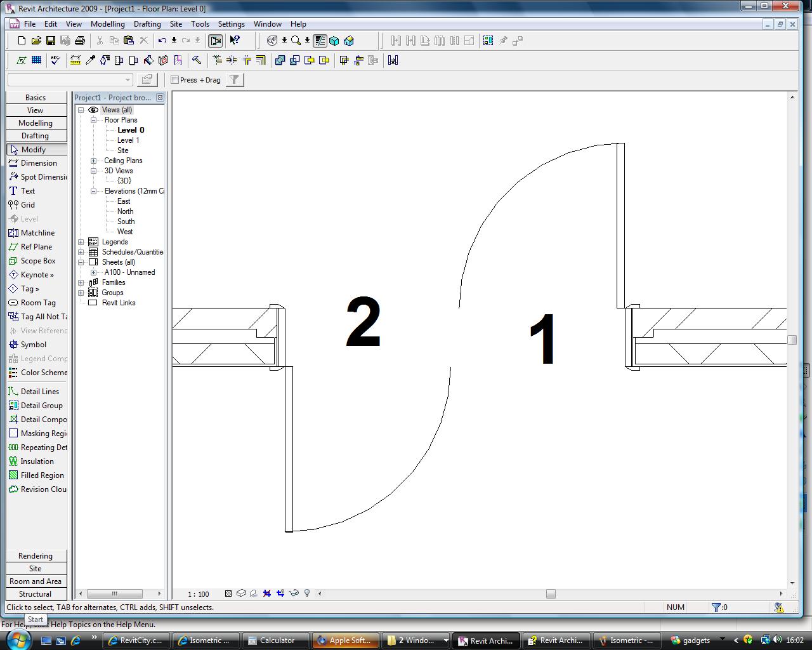Viewport: 812px width, 650px height.
Task: Click the horizontal scrollbar thumb of drawing view
Action: point(551,594)
